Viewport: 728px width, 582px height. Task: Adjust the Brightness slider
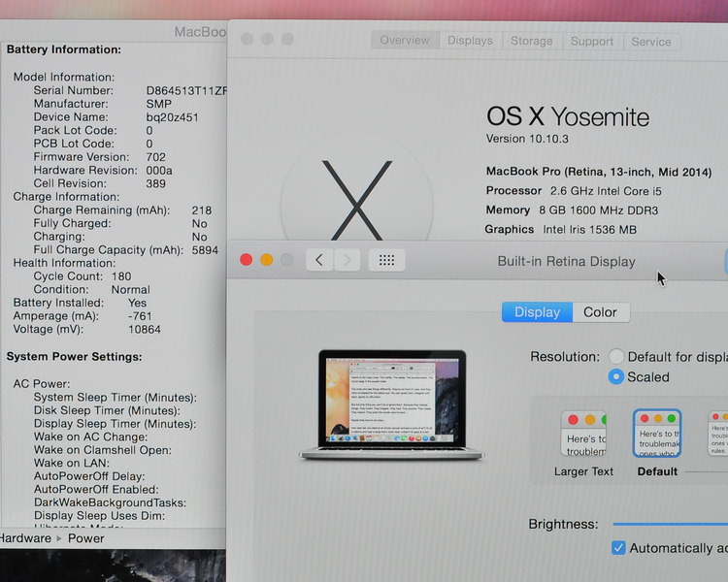coord(671,524)
